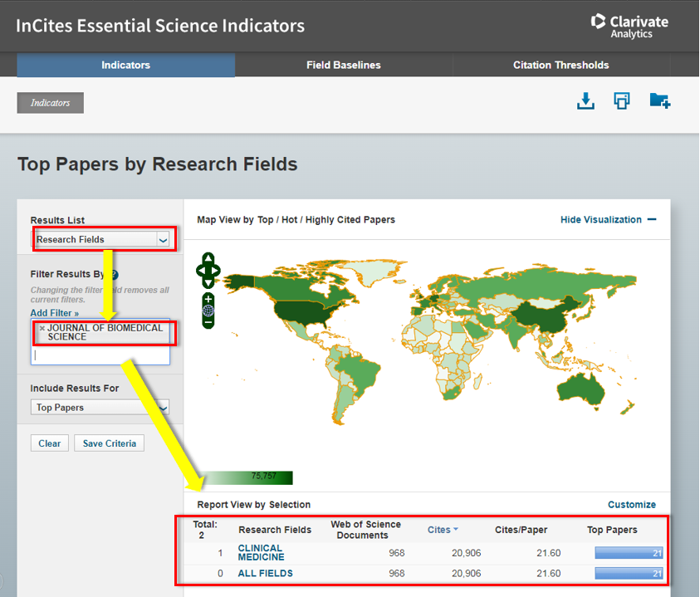Image resolution: width=700 pixels, height=597 pixels.
Task: Switch to the Indicators tab
Action: click(x=126, y=66)
